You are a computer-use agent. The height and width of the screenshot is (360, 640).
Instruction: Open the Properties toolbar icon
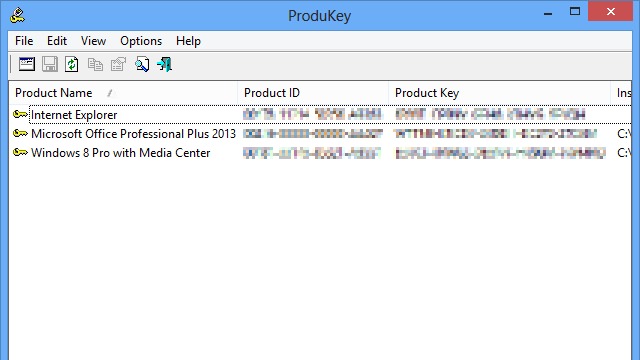pos(118,64)
